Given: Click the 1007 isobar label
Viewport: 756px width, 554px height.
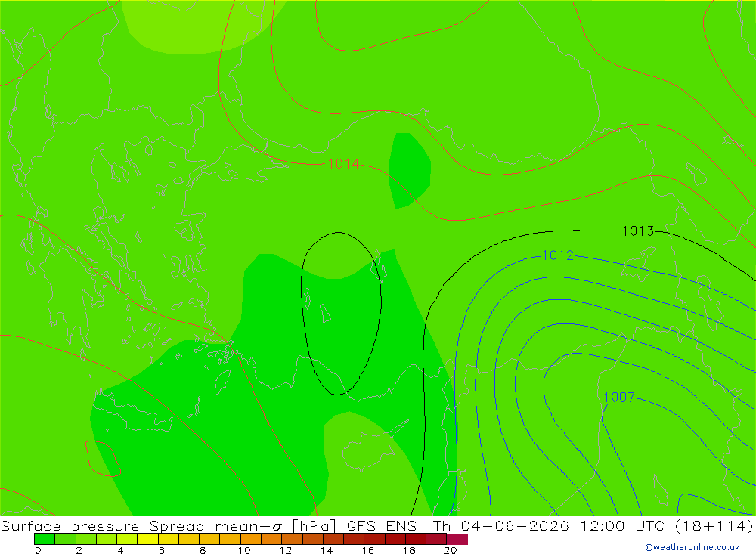Looking at the screenshot, I should click(x=619, y=398).
